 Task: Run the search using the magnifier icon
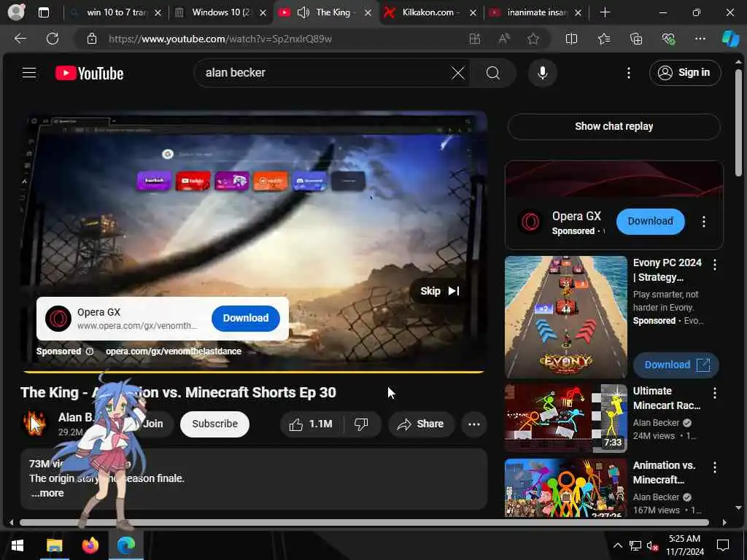point(493,74)
